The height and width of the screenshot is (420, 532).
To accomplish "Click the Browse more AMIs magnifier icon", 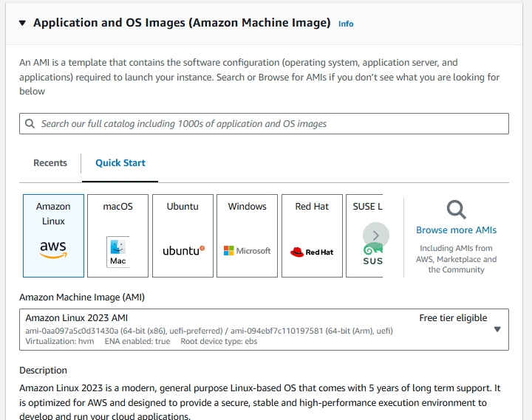I will (457, 210).
